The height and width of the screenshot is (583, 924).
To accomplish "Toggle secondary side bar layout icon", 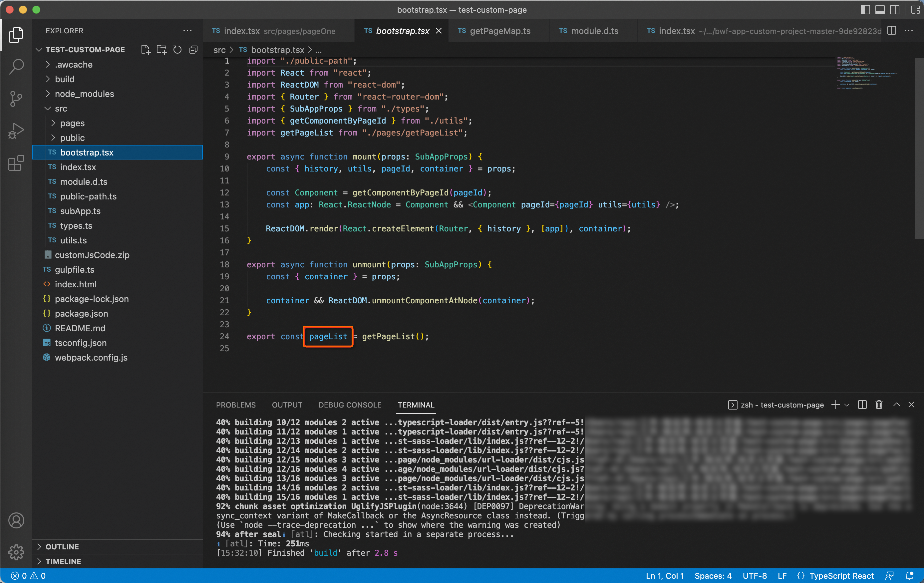I will (894, 10).
